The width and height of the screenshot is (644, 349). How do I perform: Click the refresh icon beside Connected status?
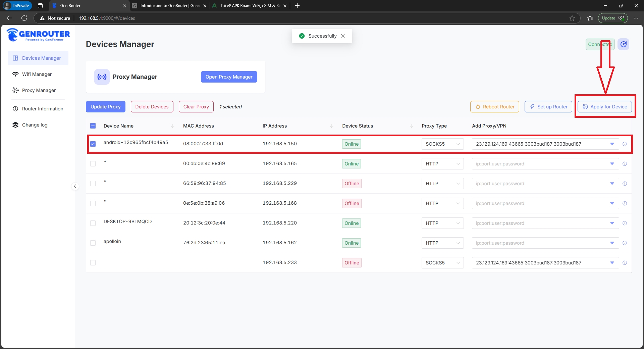coord(623,44)
